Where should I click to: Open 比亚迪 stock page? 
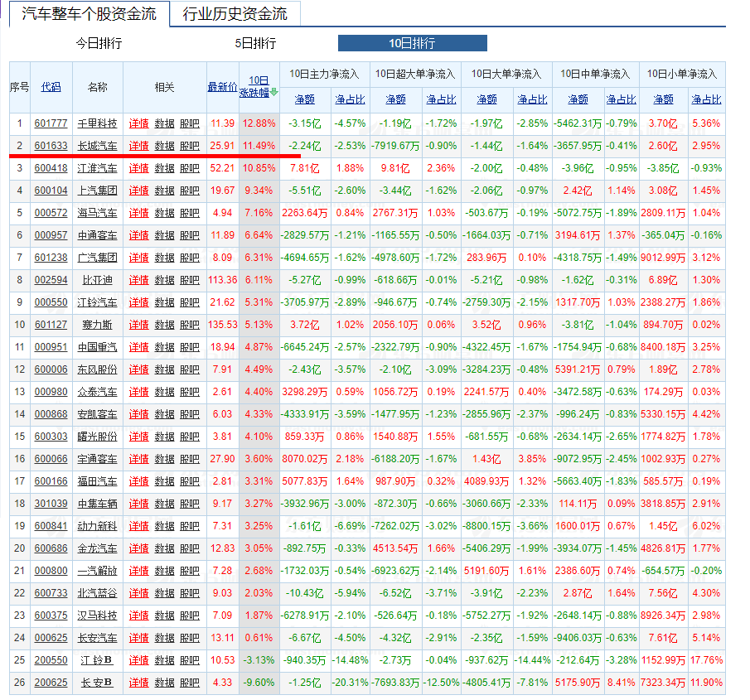(98, 280)
